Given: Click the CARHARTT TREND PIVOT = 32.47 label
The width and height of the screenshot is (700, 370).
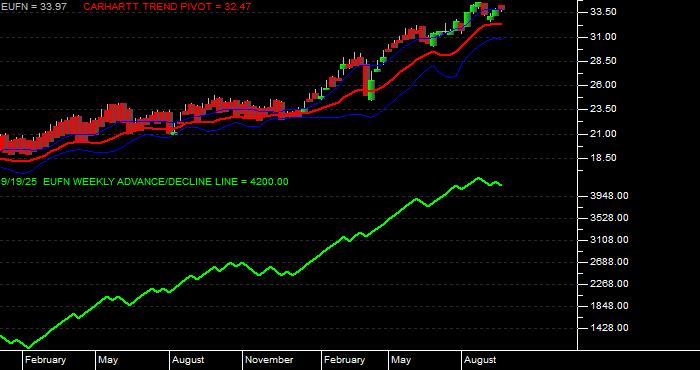Looking at the screenshot, I should coord(167,7).
